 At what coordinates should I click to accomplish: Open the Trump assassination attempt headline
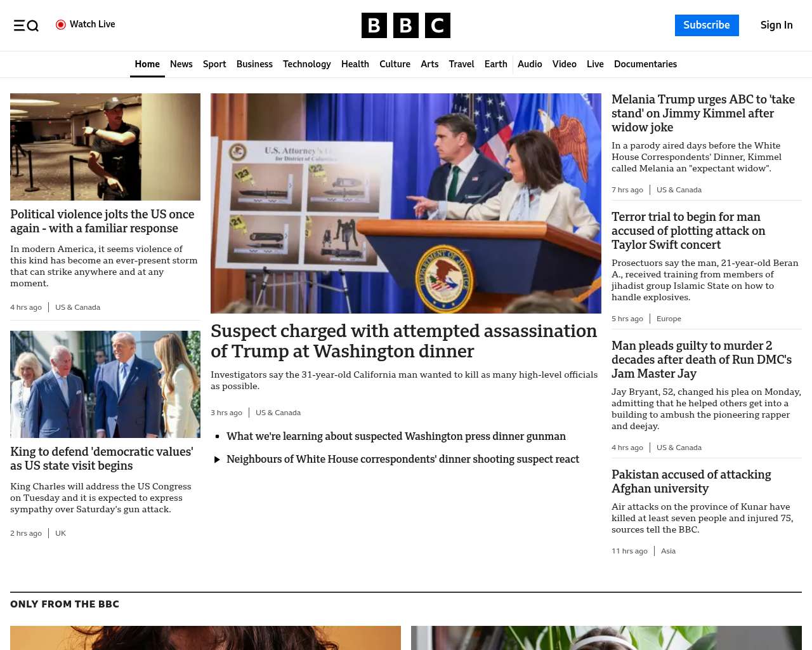pyautogui.click(x=403, y=341)
